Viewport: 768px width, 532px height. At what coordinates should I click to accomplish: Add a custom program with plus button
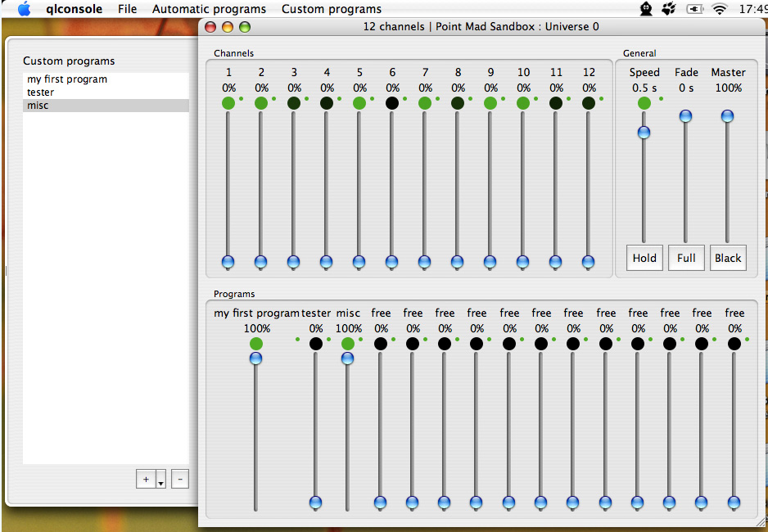tap(146, 479)
